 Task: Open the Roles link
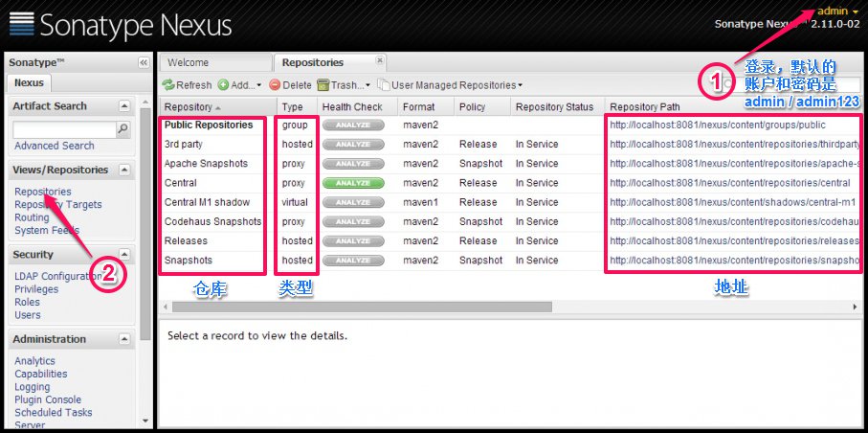tap(27, 302)
